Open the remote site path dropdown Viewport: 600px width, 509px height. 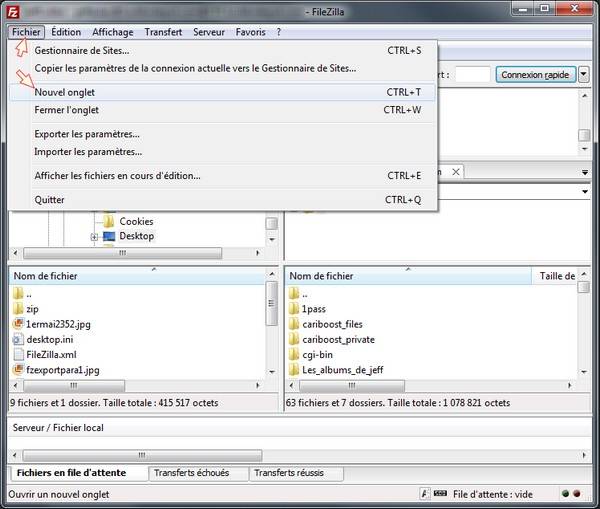tap(585, 191)
